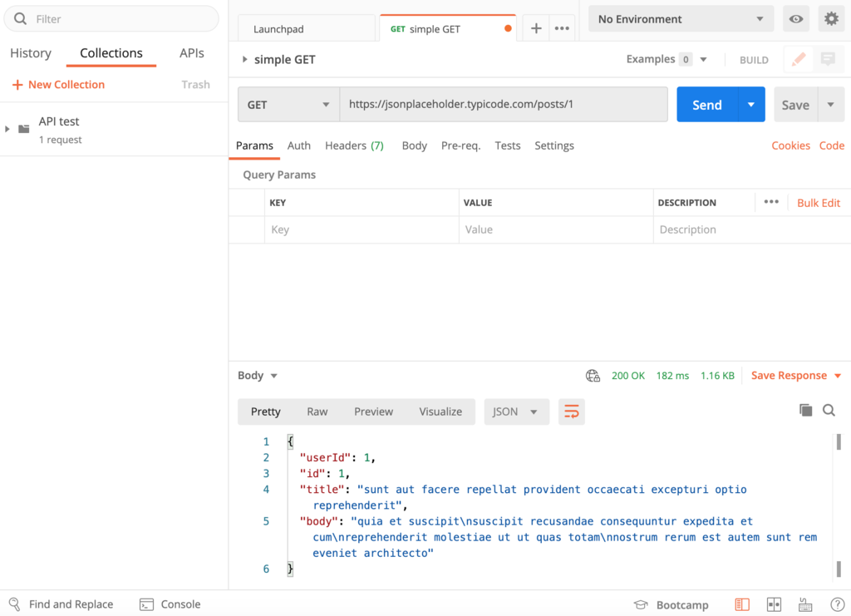Click the API test folder icon
Viewport: 851px width, 616px height.
pos(24,129)
